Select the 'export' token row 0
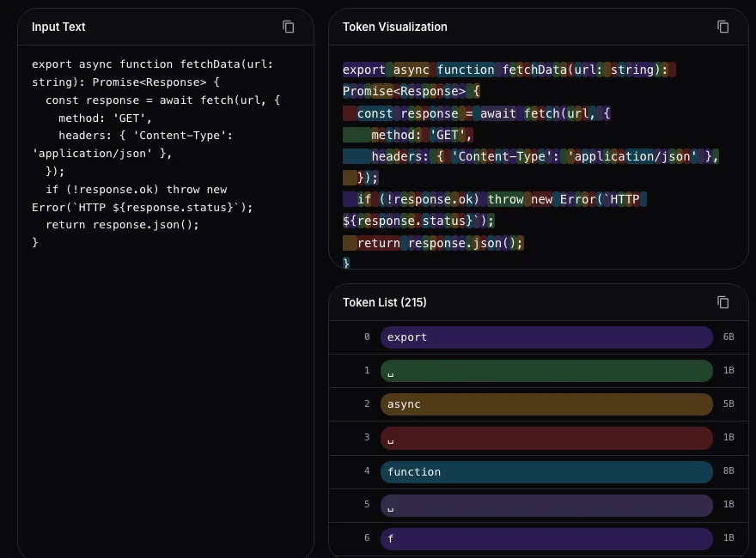Image resolution: width=756 pixels, height=558 pixels. 546,337
